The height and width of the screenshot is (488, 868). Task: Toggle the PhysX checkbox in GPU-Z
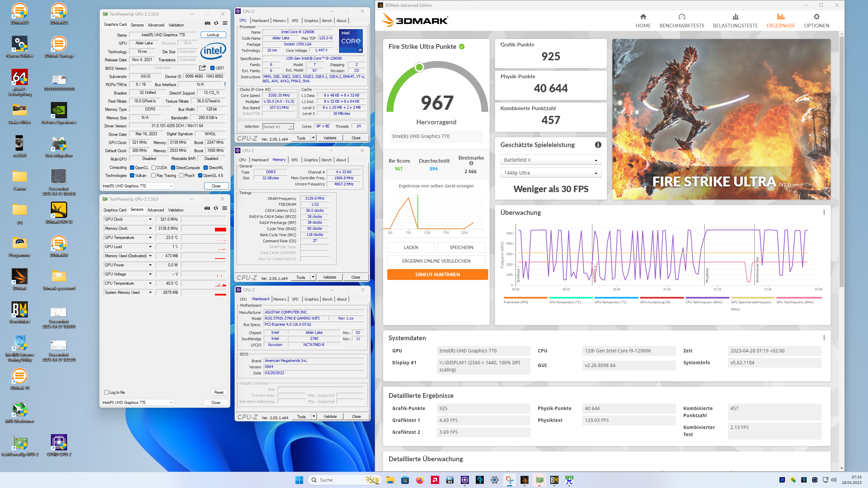pos(181,176)
